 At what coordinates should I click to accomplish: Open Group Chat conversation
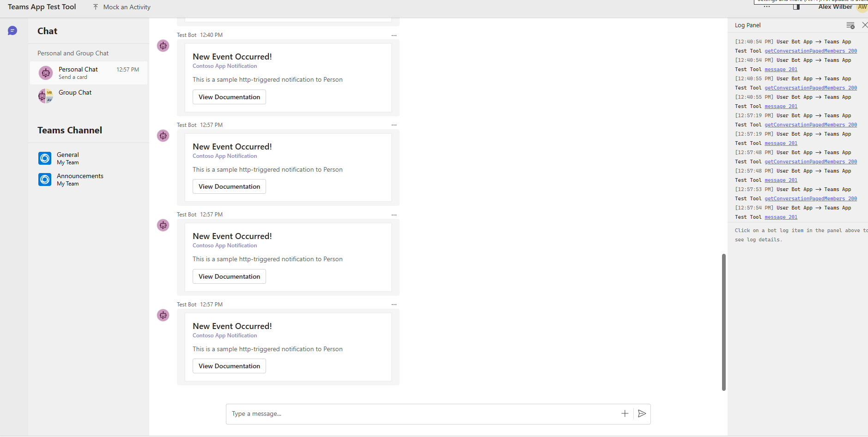click(89, 96)
